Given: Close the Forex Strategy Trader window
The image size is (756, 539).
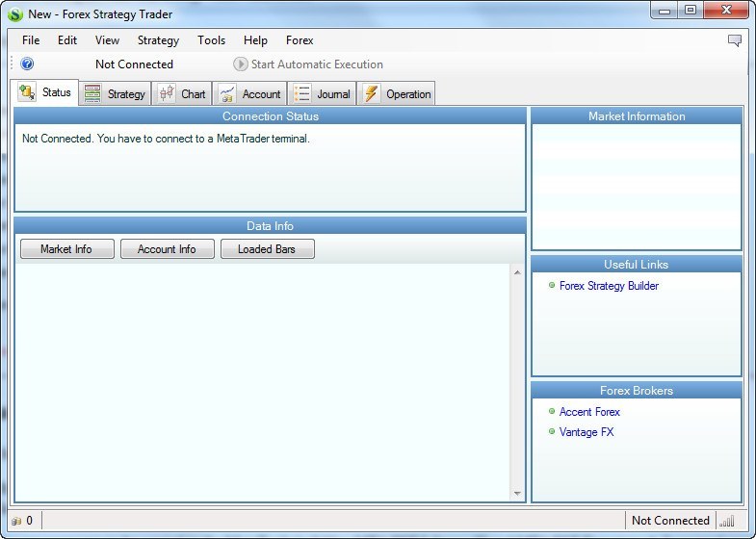Looking at the screenshot, I should (x=726, y=11).
